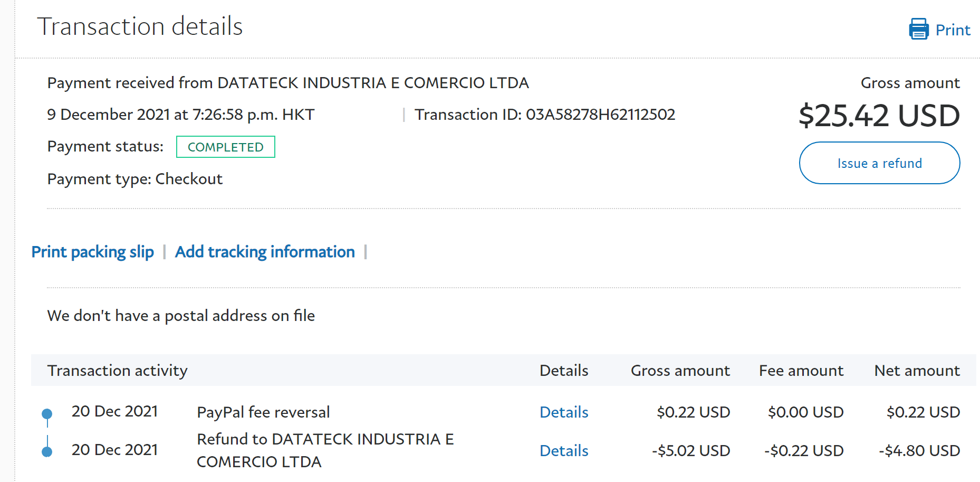The width and height of the screenshot is (980, 482).
Task: Click the Fee amount column header
Action: coord(801,371)
